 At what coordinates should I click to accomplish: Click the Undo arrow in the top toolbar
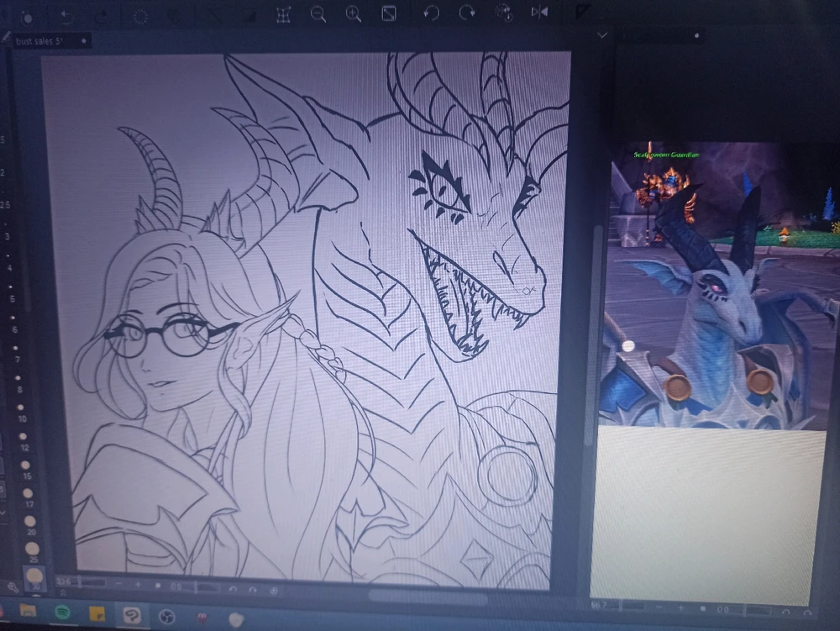point(66,18)
